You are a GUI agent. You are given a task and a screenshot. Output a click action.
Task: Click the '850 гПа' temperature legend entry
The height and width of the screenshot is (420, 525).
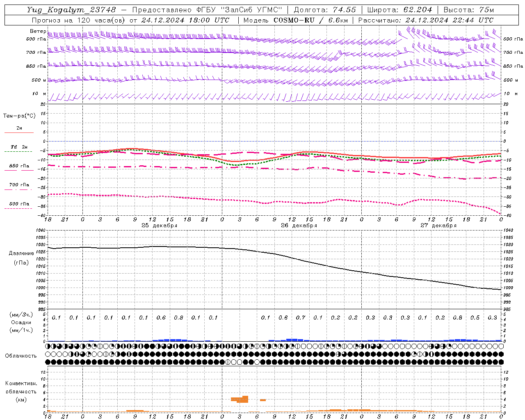(x=19, y=166)
